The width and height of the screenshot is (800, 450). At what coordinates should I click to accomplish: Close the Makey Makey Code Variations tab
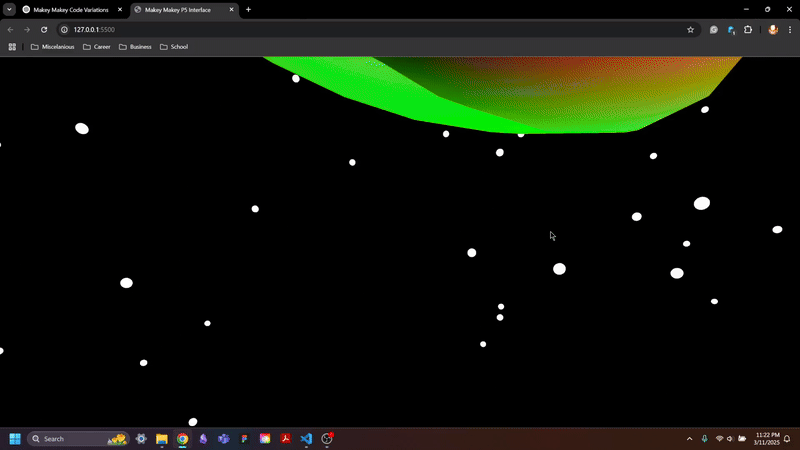120,10
